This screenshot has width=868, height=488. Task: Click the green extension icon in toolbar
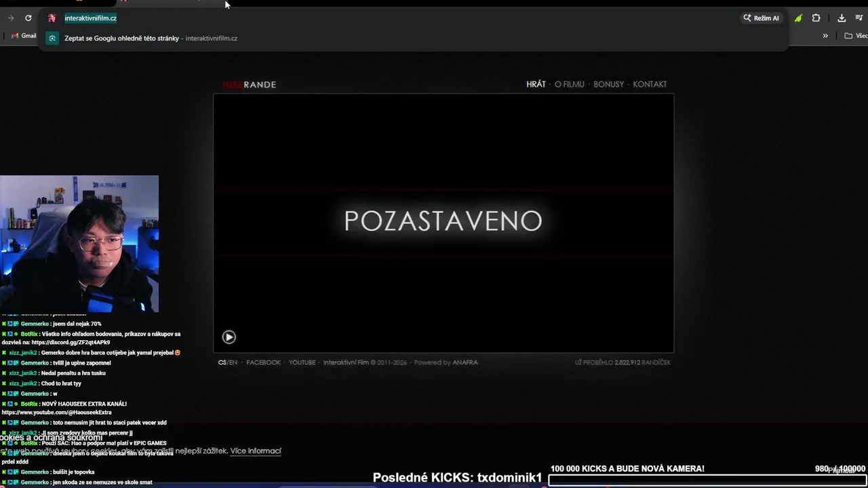798,18
